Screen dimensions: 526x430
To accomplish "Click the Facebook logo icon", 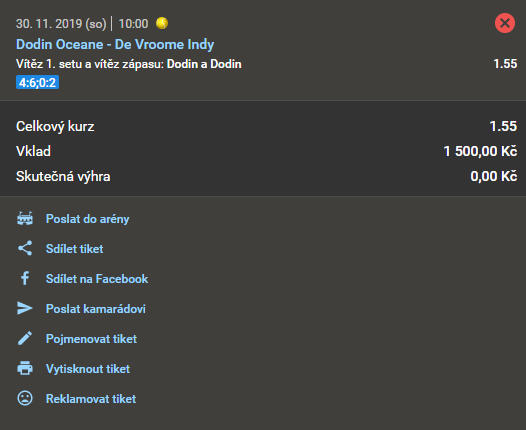I will tap(25, 278).
